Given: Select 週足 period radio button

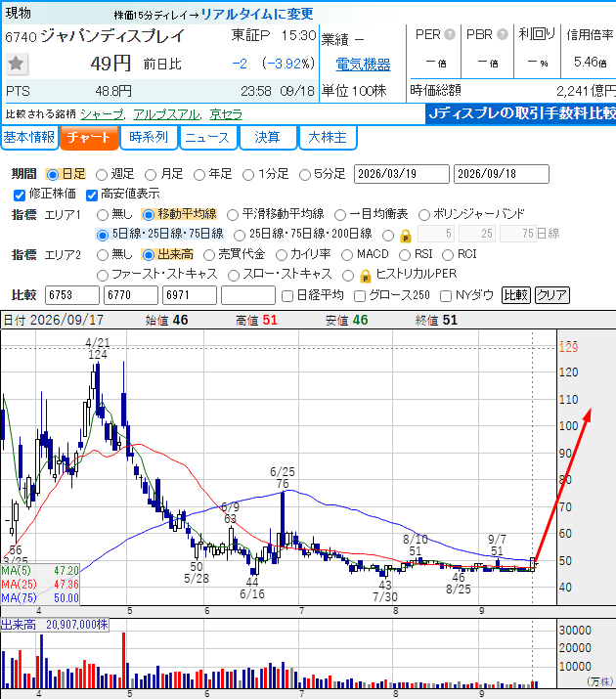Looking at the screenshot, I should (102, 174).
